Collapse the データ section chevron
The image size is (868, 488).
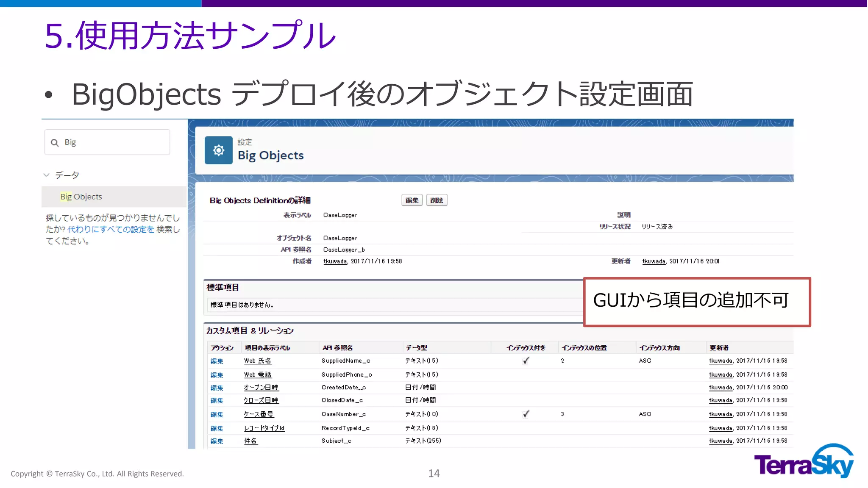pos(47,175)
